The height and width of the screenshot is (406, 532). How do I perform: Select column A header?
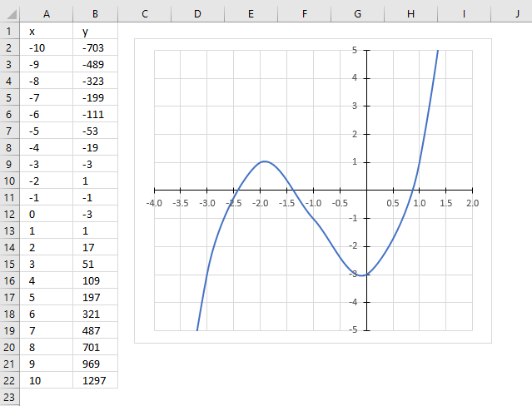click(x=47, y=14)
